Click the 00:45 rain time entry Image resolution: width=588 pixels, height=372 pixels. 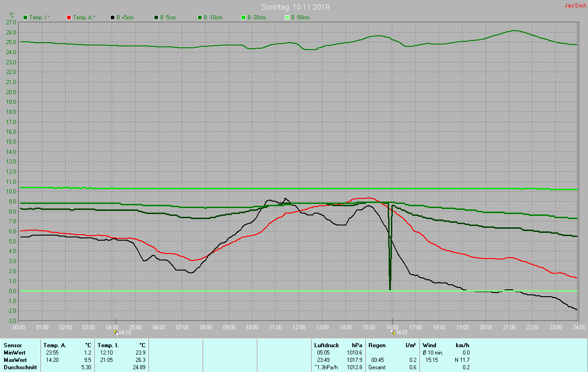[378, 360]
